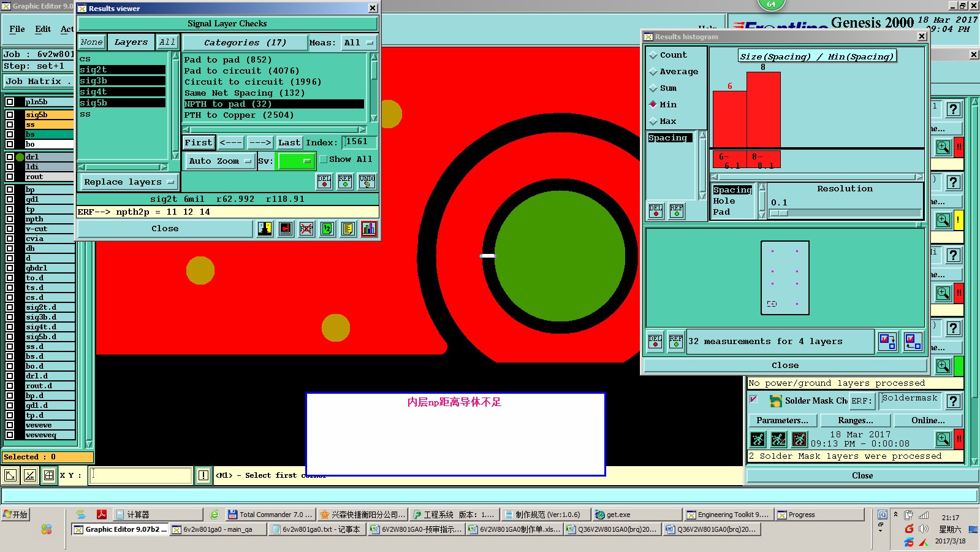Click Job Matrix button
Image resolution: width=980 pixels, height=552 pixels.
pyautogui.click(x=37, y=82)
